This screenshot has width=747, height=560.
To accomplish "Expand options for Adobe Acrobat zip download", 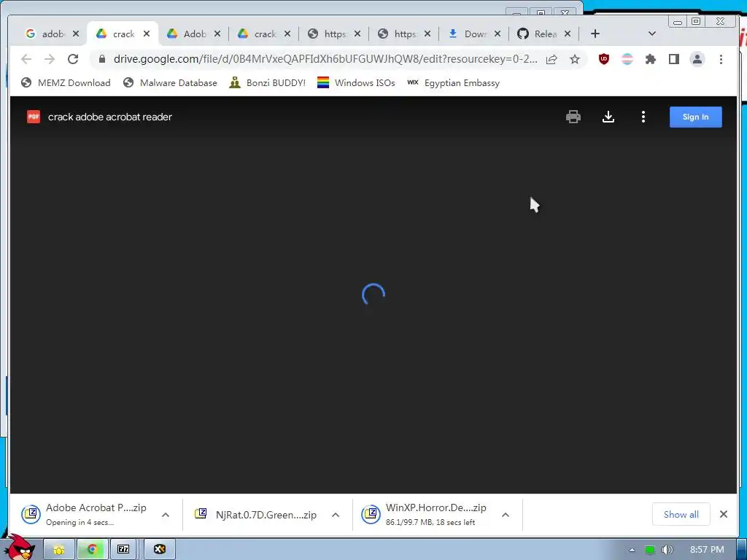I will pos(166,515).
